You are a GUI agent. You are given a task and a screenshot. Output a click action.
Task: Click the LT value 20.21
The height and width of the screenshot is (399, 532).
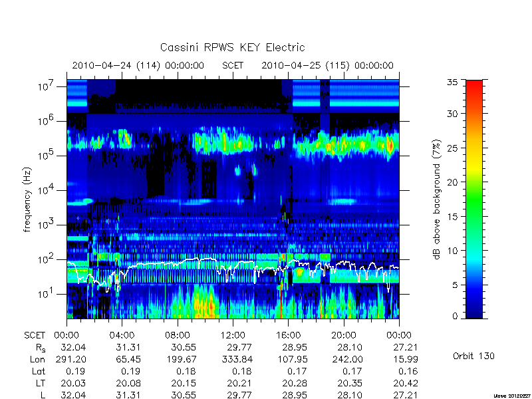239,383
